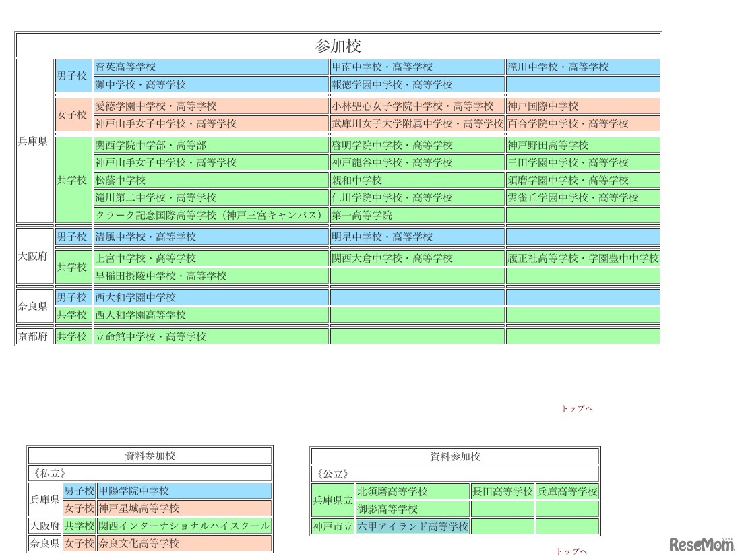Select the 京都府 prefecture label
This screenshot has height=560, width=744.
tap(34, 336)
